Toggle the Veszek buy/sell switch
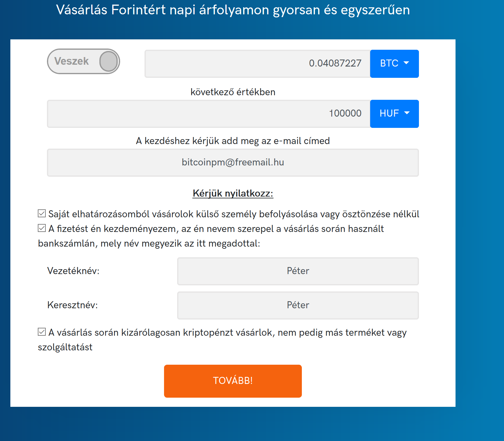The image size is (504, 441). 83,61
